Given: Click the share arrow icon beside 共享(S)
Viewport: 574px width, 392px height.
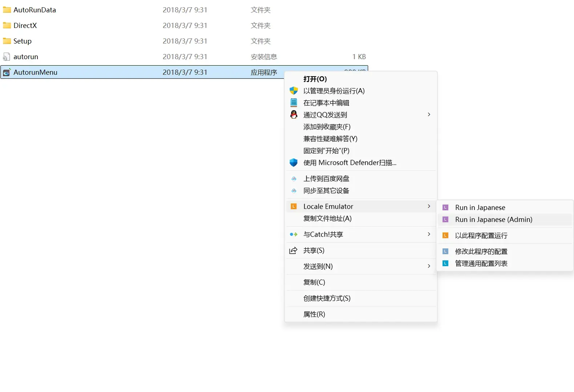Looking at the screenshot, I should tap(293, 250).
